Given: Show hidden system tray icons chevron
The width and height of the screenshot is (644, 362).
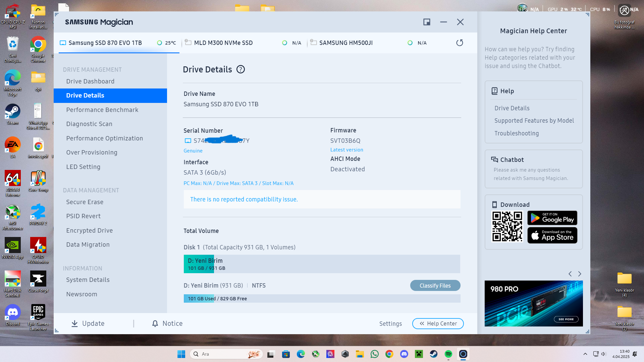Looking at the screenshot, I should [x=585, y=354].
